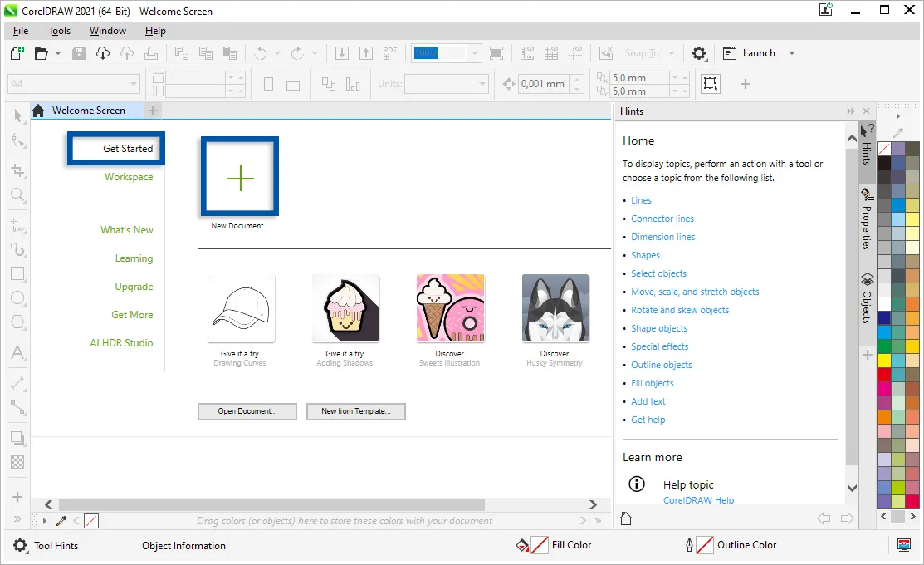Open application Options via the gear icon
Viewport: 924px width, 565px height.
pos(699,52)
